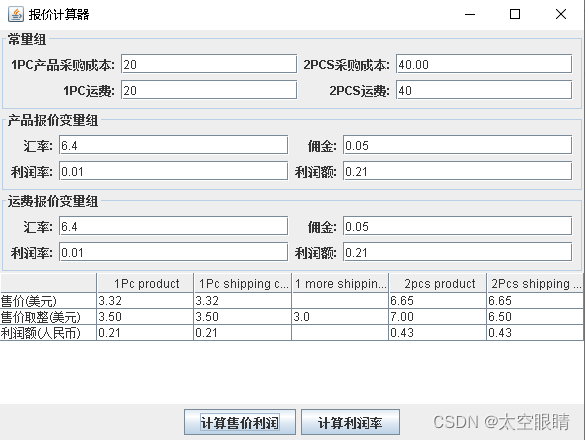Close the 报价计算器 window

[x=560, y=15]
